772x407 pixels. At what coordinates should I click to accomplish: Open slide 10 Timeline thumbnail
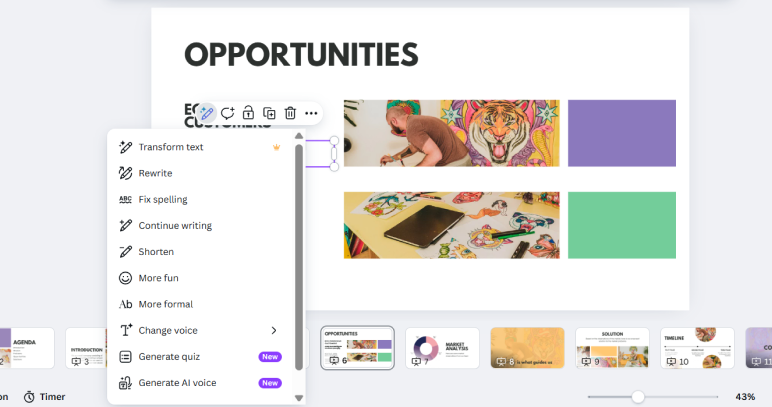pos(697,348)
